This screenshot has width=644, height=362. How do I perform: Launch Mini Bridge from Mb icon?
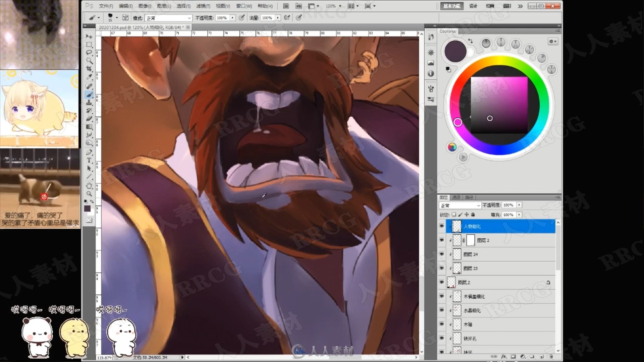tap(299, 6)
